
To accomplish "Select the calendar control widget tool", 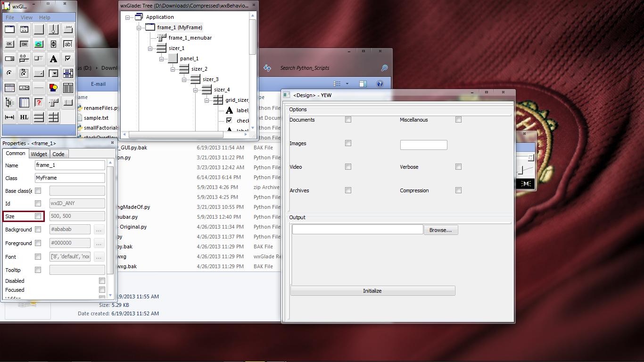I will coord(9,88).
